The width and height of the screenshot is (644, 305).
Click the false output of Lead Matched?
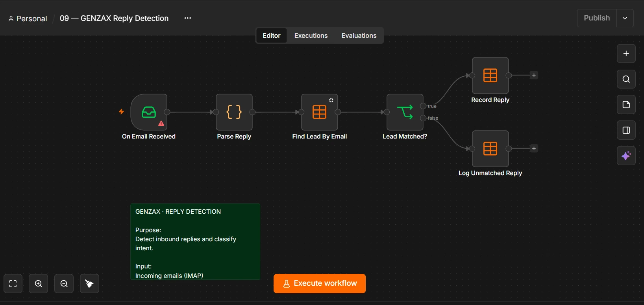pyautogui.click(x=424, y=118)
